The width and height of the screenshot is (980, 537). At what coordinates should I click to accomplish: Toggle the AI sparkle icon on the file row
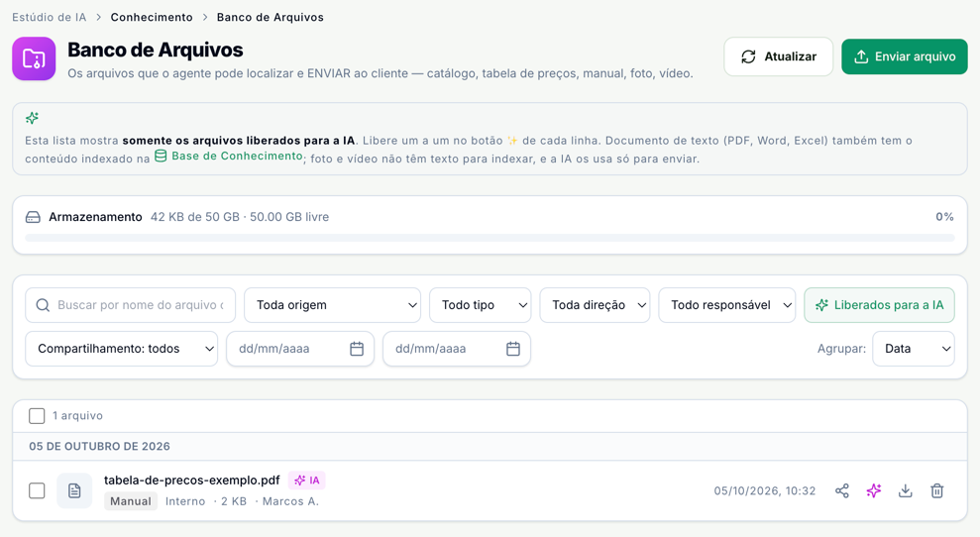pos(874,490)
